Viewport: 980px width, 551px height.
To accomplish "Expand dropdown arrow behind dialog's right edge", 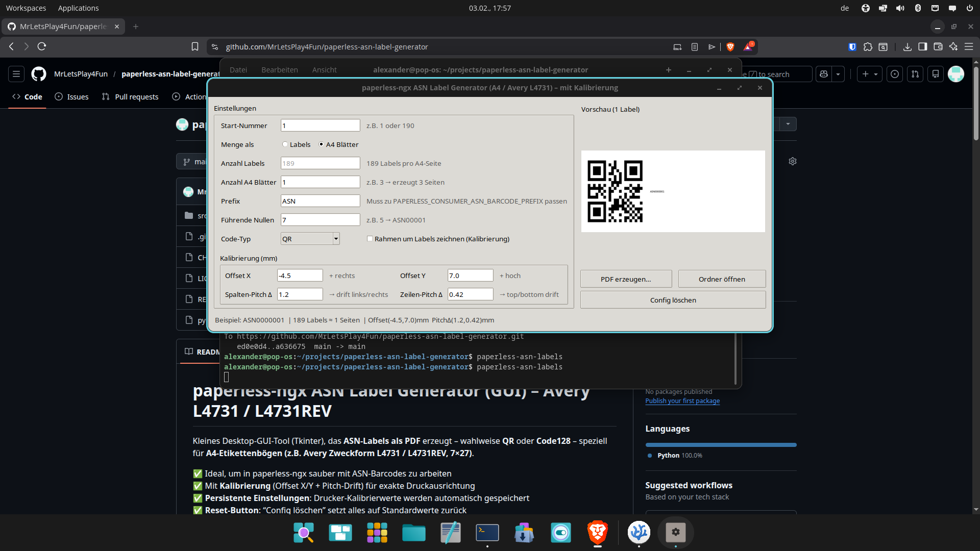I will pos(788,124).
